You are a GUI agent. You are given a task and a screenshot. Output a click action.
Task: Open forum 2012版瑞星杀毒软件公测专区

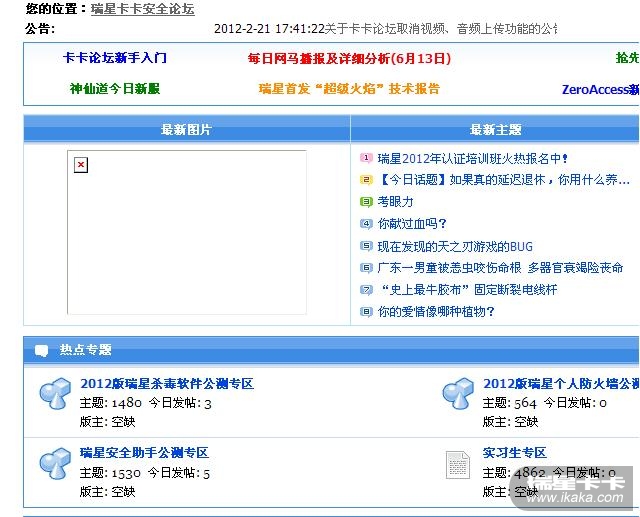(x=167, y=384)
